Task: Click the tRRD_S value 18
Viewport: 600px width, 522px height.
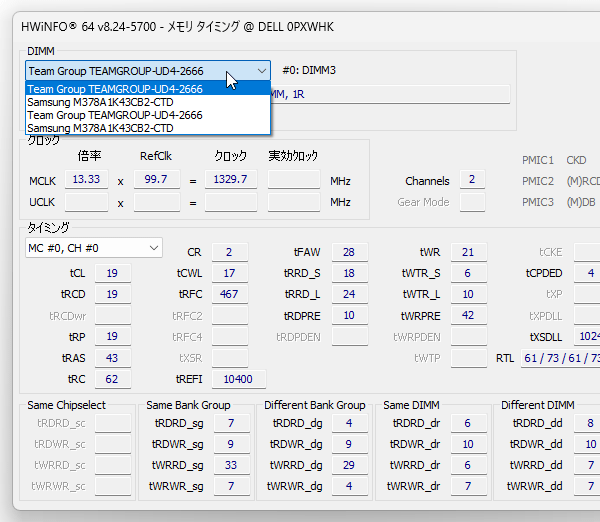Action: pos(349,273)
